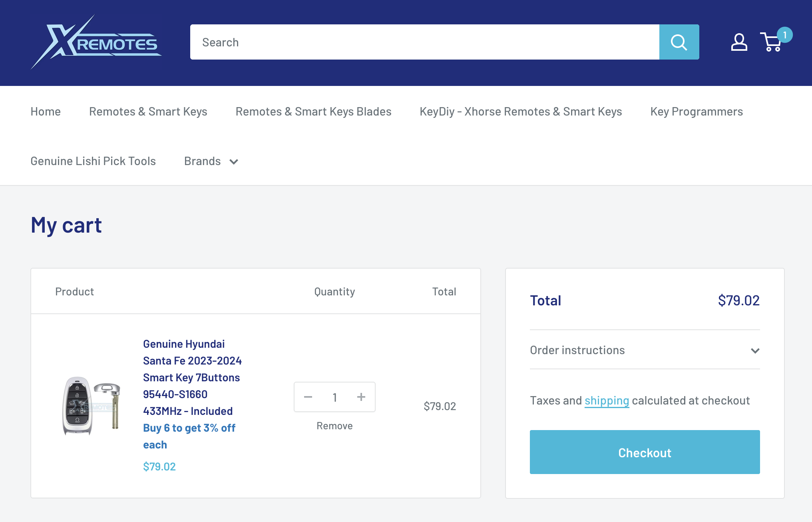Click the Product column header

pyautogui.click(x=74, y=292)
